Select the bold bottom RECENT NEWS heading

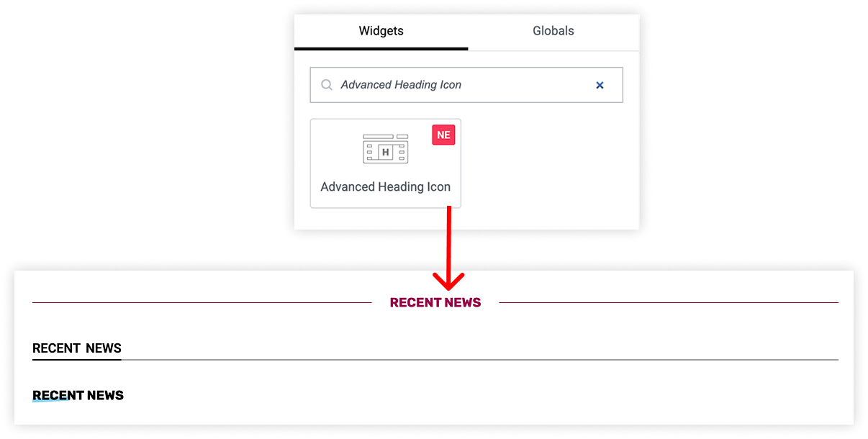78,395
